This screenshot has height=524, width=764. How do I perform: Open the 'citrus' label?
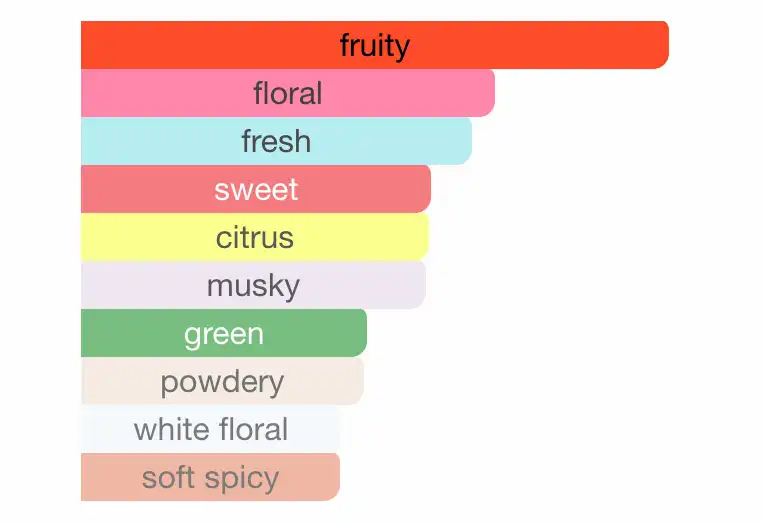tap(255, 238)
